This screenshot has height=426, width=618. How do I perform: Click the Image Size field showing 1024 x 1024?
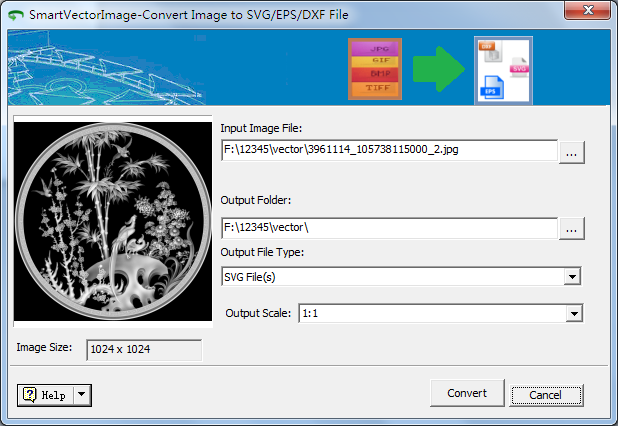coord(144,350)
